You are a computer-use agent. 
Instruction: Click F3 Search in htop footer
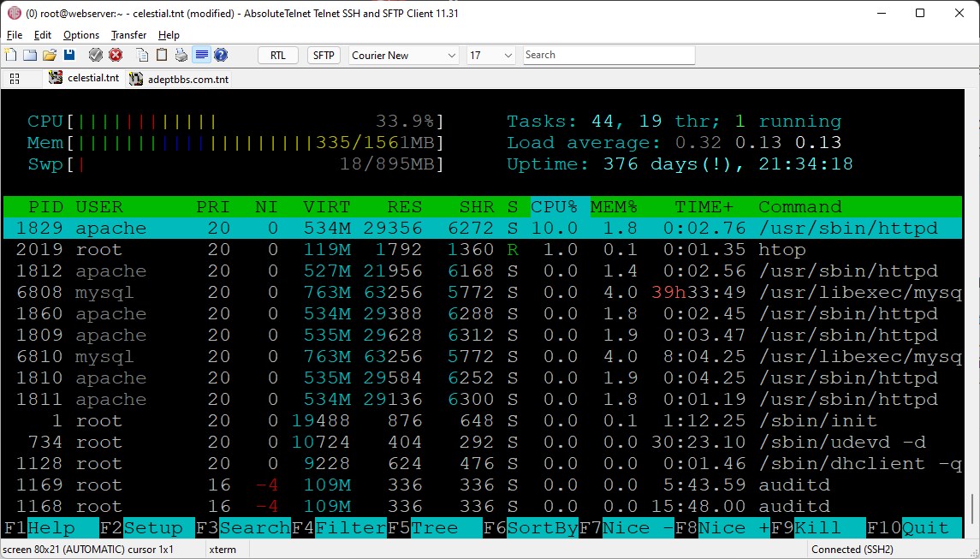click(x=243, y=527)
